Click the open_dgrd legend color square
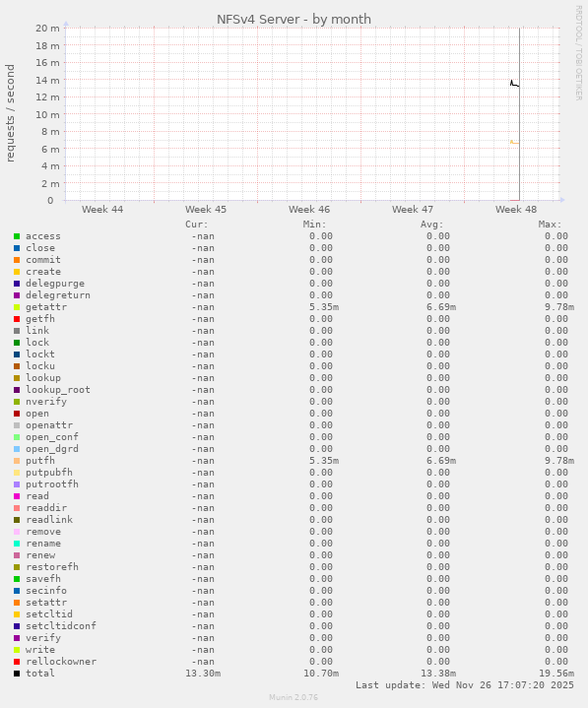The image size is (588, 708). tap(17, 449)
